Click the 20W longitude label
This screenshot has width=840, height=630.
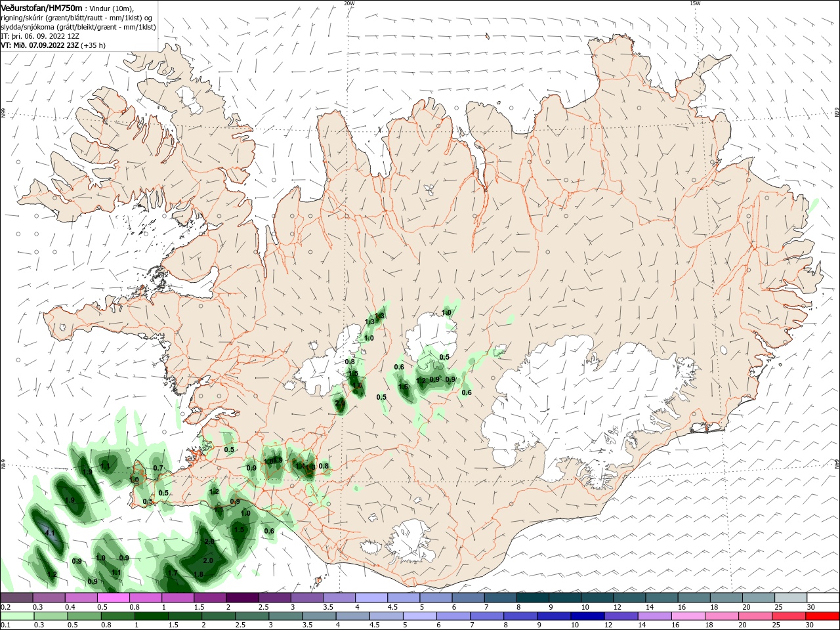point(349,3)
